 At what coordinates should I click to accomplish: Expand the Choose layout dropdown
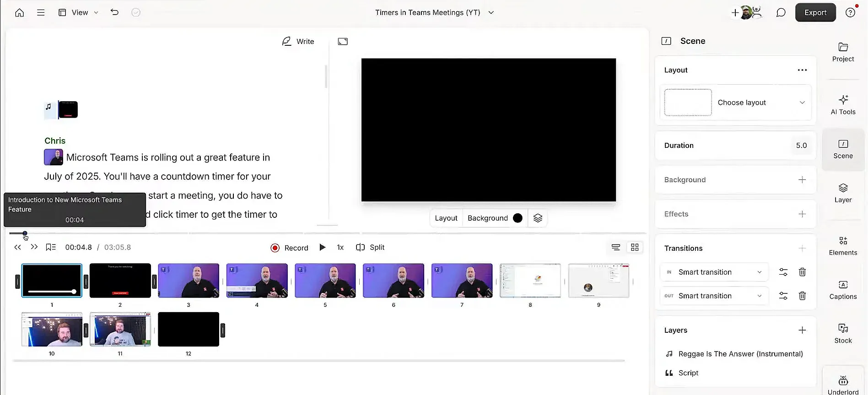click(x=736, y=103)
